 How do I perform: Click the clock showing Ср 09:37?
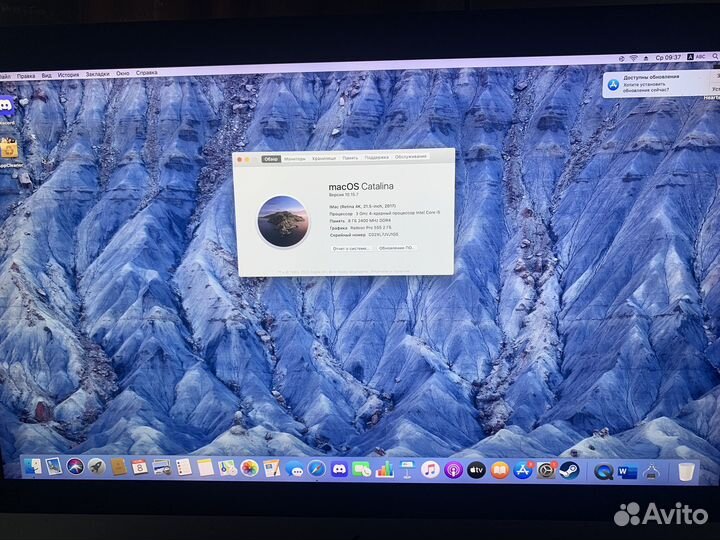[668, 57]
